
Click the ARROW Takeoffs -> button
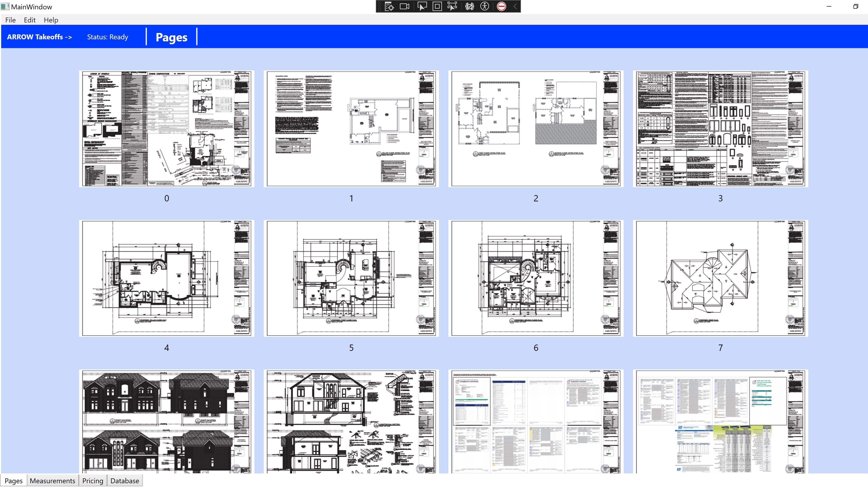39,37
